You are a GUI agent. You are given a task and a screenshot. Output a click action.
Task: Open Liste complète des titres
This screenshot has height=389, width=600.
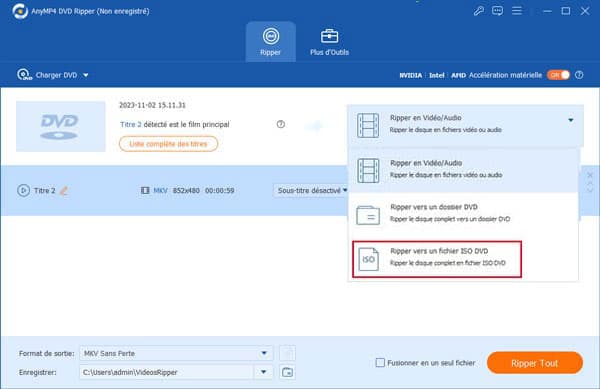(168, 144)
